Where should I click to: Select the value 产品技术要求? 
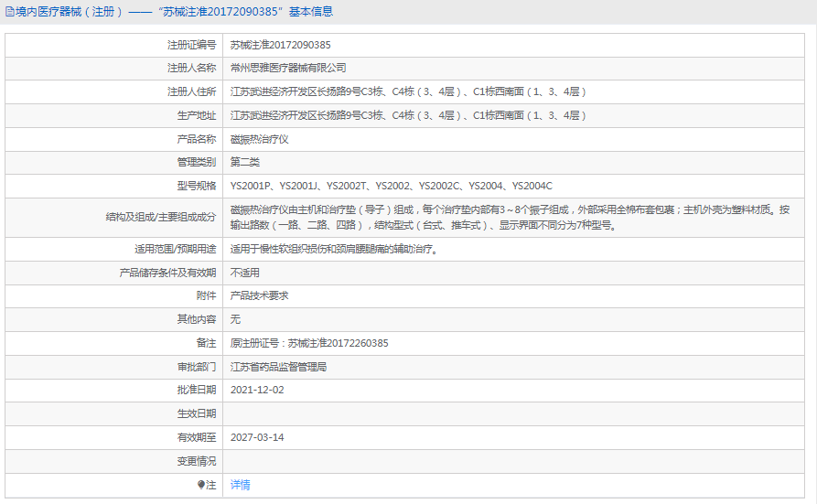click(260, 295)
